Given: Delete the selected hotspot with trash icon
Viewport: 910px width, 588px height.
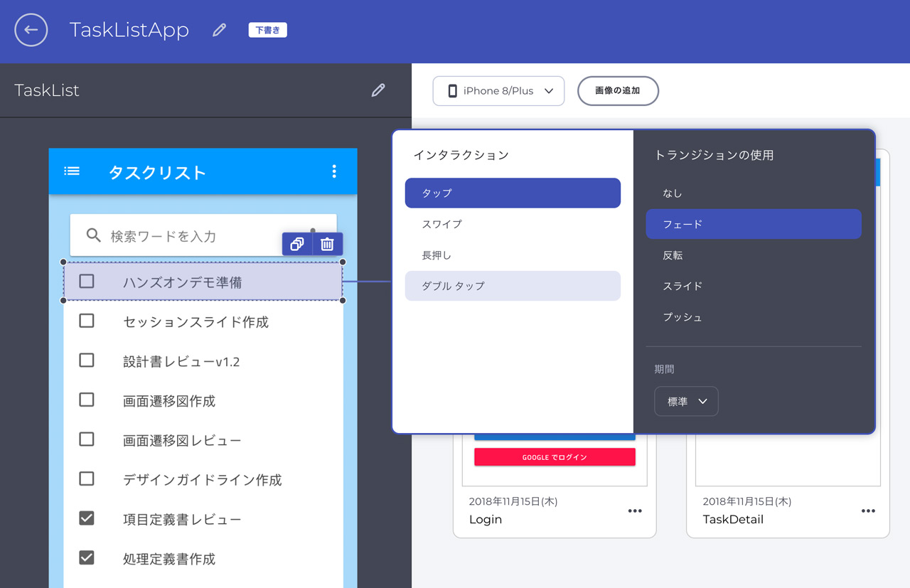Looking at the screenshot, I should coord(327,244).
